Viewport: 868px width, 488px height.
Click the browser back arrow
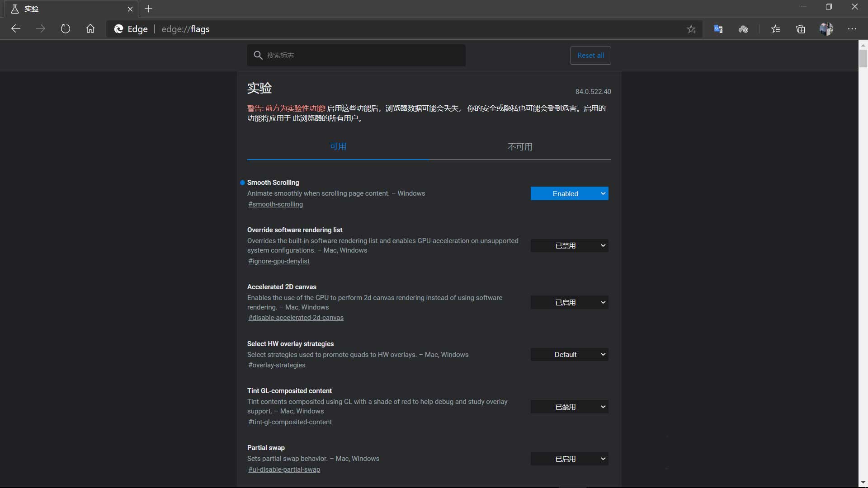click(16, 29)
